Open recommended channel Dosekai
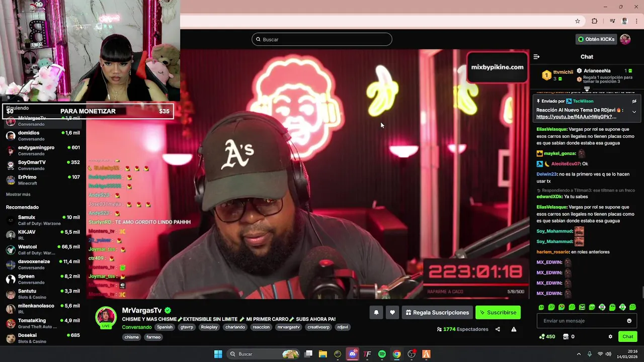 (x=43, y=338)
